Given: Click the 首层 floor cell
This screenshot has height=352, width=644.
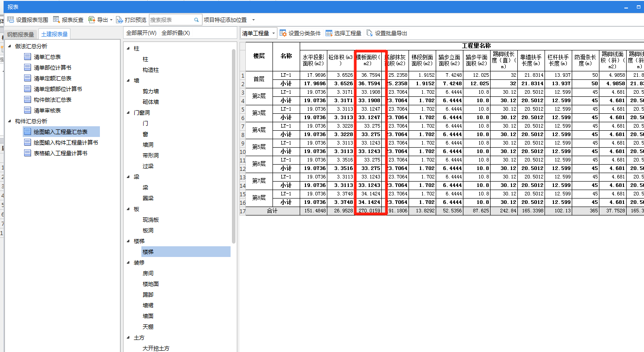Looking at the screenshot, I should (259, 79).
